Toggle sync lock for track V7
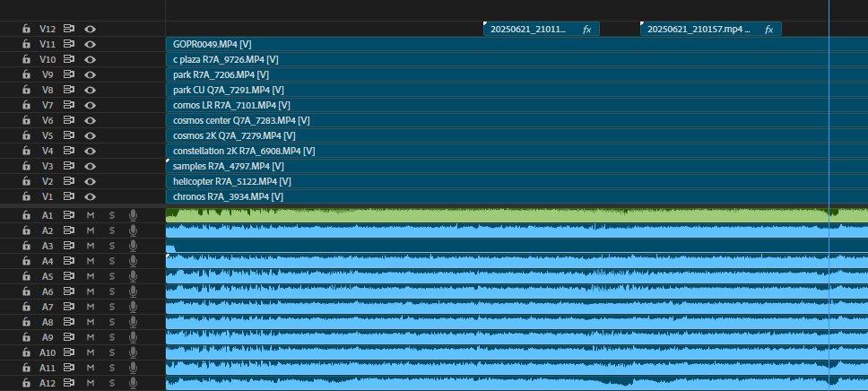Viewport: 868px width, 391px height. (69, 105)
